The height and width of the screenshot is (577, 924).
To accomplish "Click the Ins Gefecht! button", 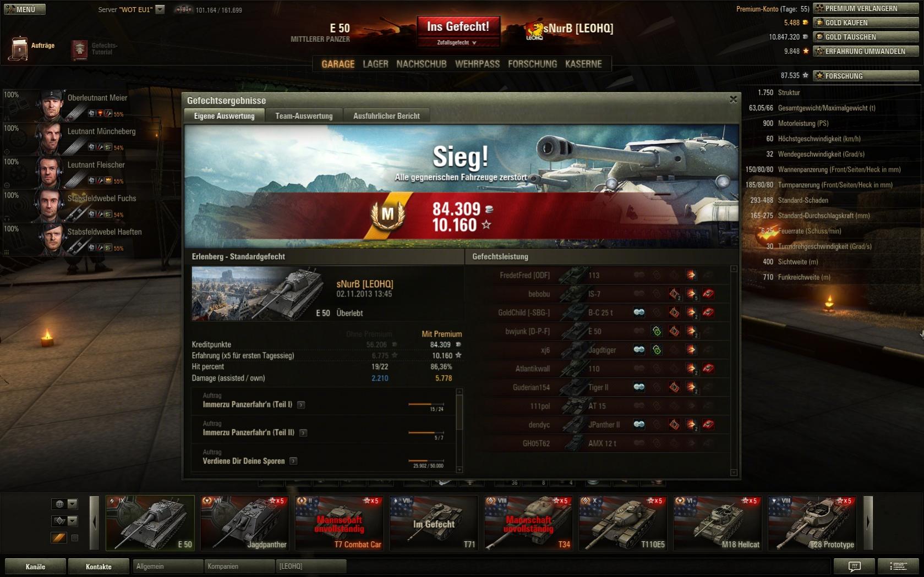I will click(x=458, y=26).
